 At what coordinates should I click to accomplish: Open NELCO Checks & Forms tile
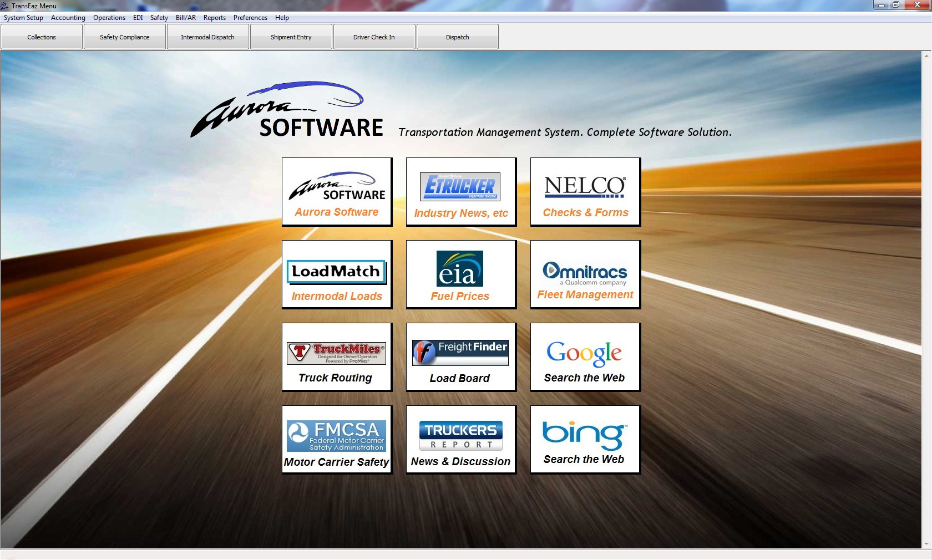click(585, 192)
